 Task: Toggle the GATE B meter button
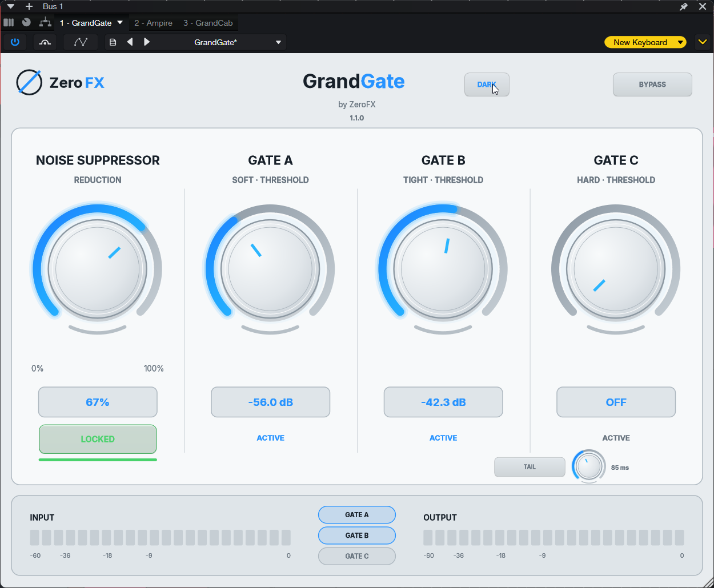click(357, 535)
